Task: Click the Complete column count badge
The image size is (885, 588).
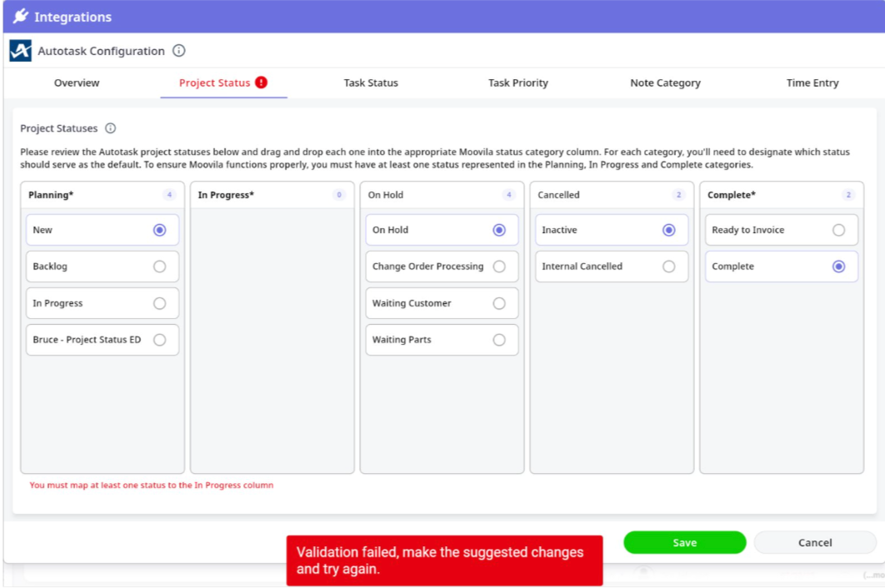Action: tap(848, 195)
